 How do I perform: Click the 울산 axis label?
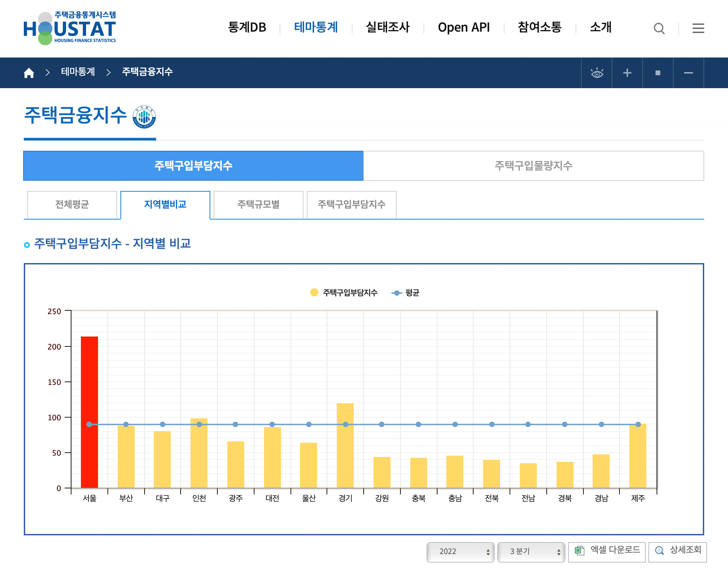309,498
